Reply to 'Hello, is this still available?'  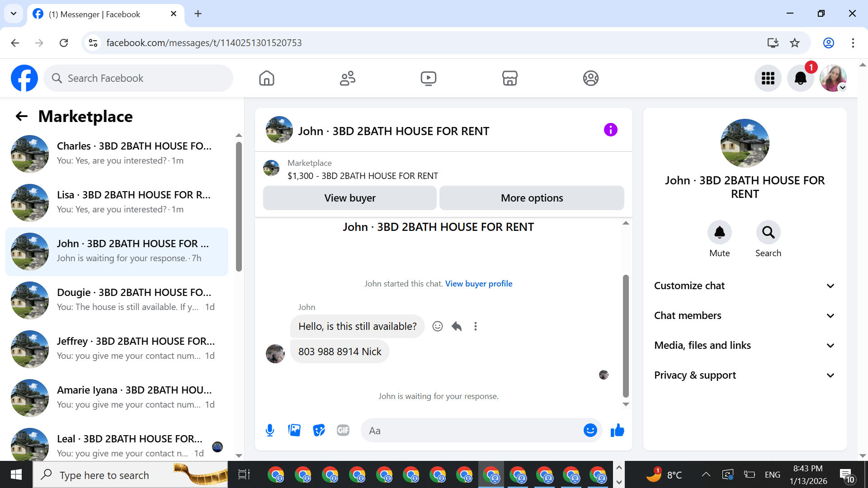pyautogui.click(x=457, y=326)
